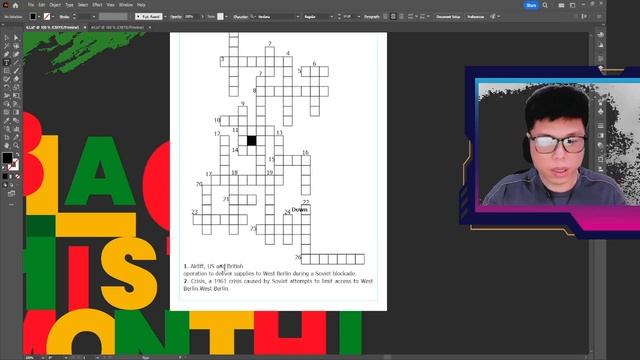This screenshot has height=360, width=640.
Task: Select the Magic Wand tool
Action: tap(7, 45)
